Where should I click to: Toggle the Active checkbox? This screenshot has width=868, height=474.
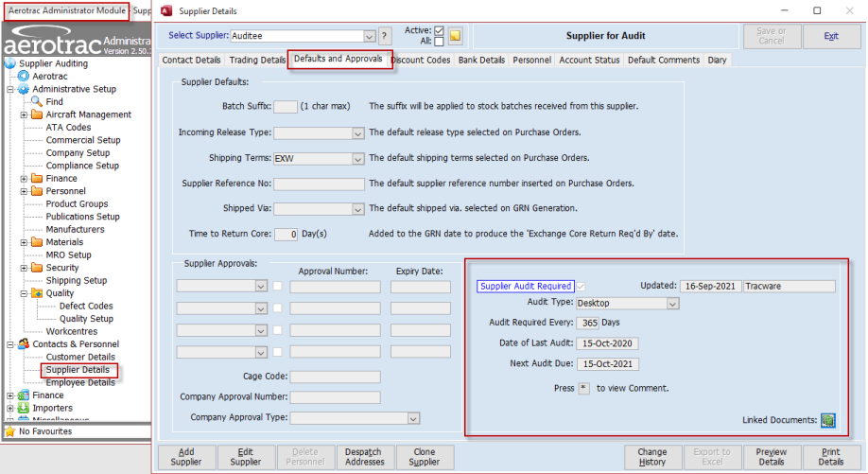(439, 30)
